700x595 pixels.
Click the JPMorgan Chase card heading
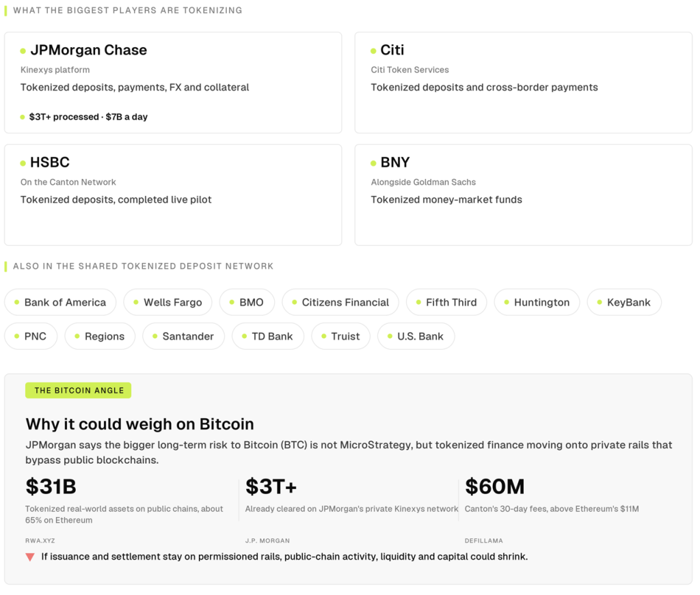point(88,50)
